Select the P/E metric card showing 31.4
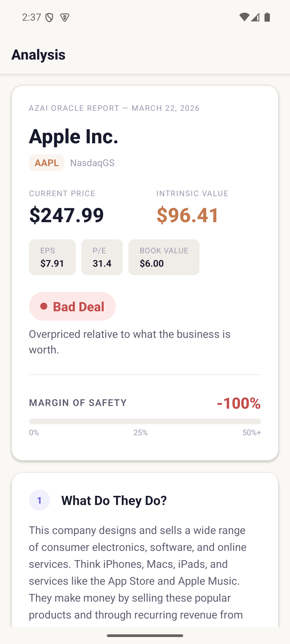The width and height of the screenshot is (290, 644). coord(102,257)
